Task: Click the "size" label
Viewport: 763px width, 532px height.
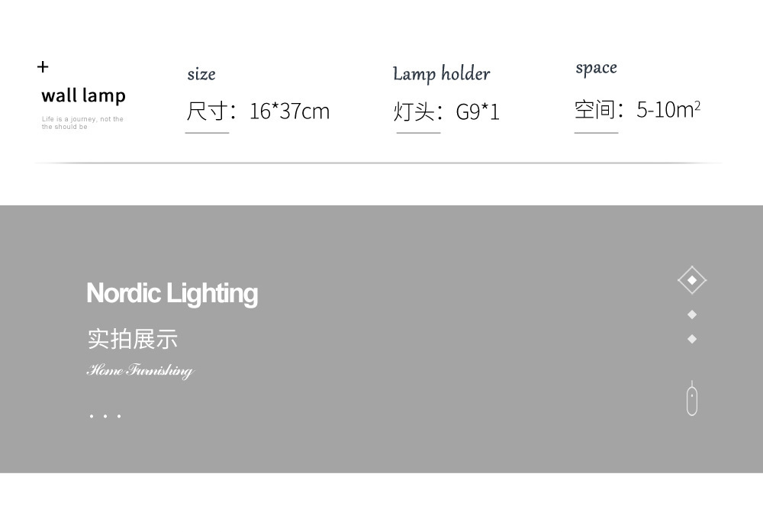Action: coord(201,74)
